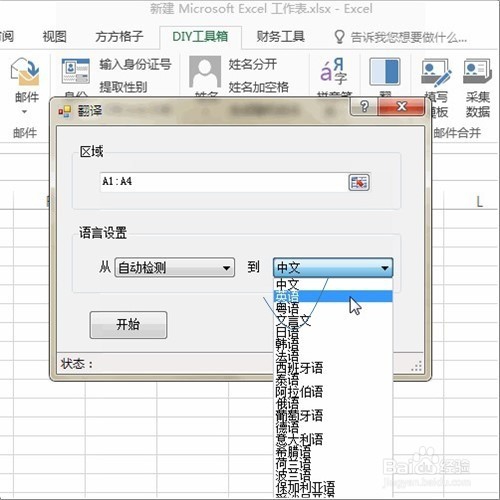
Task: Click 姓名分开 command
Action: pos(253,64)
